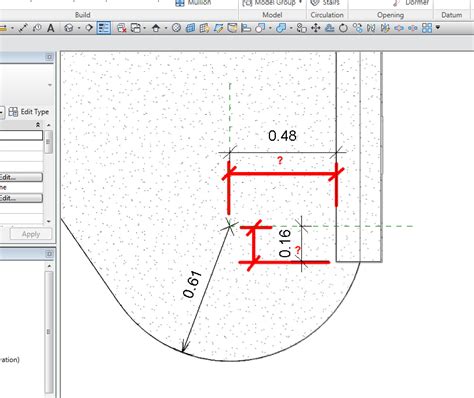Expand the Measure tool dropdown arrow
This screenshot has width=474, height=398.
tap(12, 28)
